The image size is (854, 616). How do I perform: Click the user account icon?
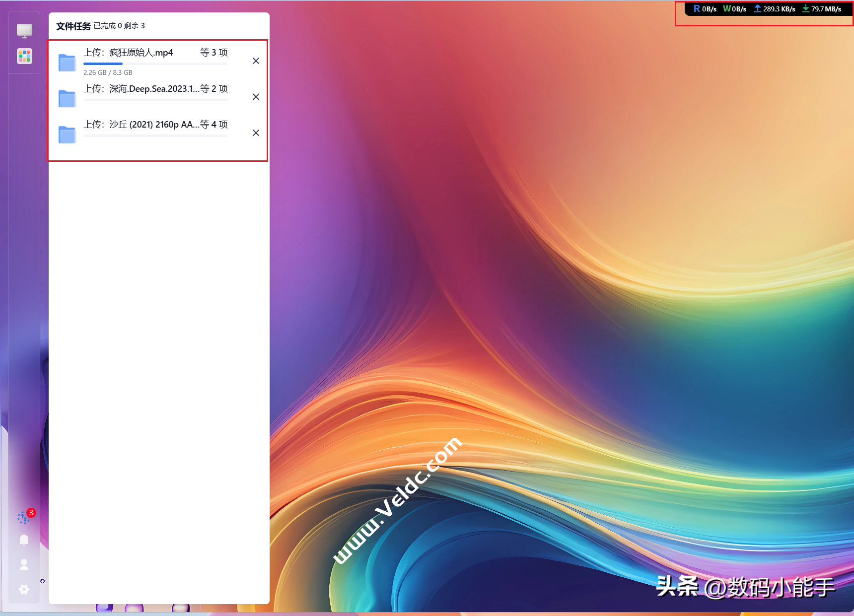coord(24,564)
